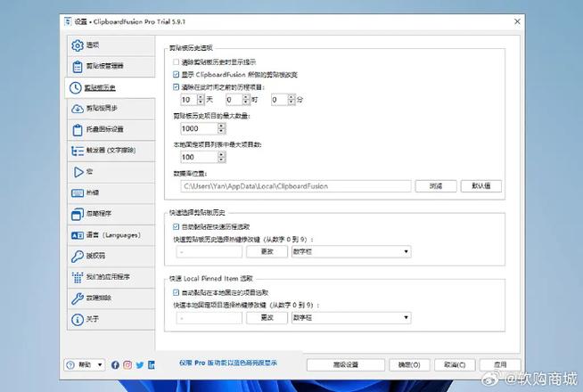Select the 剪贴板历史 clock icon tab
Image resolution: width=583 pixels, height=392 pixels.
point(110,87)
